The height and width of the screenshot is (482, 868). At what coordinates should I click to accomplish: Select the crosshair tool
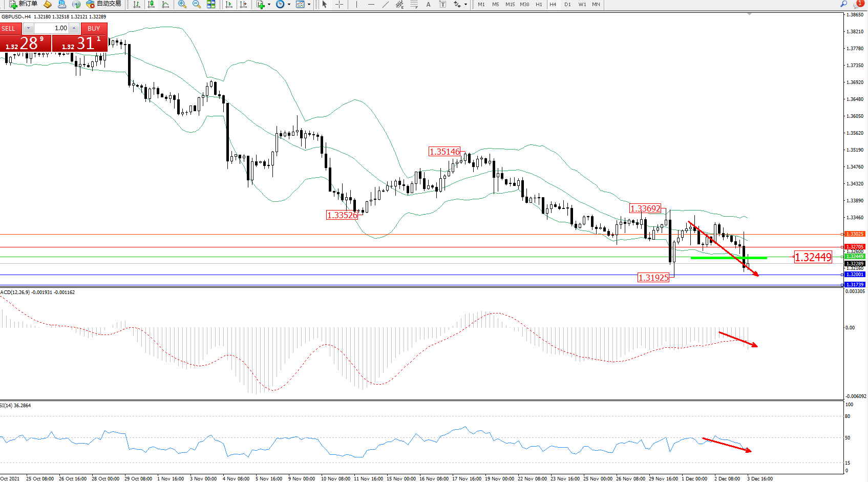click(x=339, y=4)
